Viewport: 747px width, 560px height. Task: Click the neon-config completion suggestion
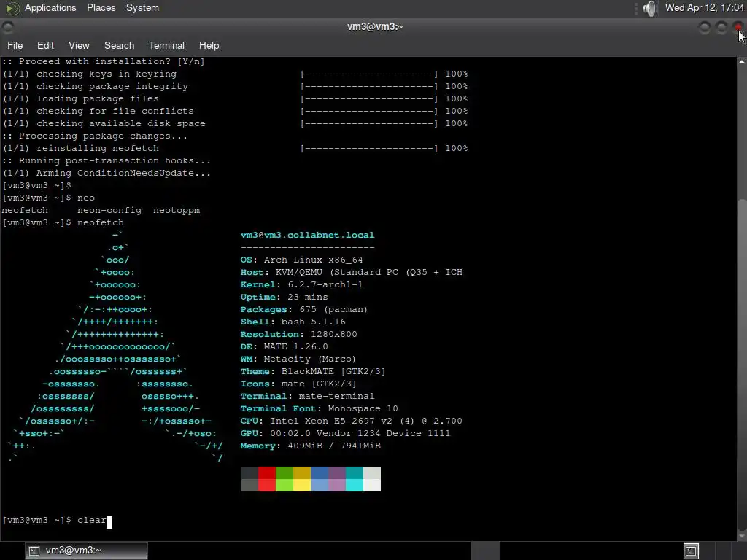click(x=109, y=211)
